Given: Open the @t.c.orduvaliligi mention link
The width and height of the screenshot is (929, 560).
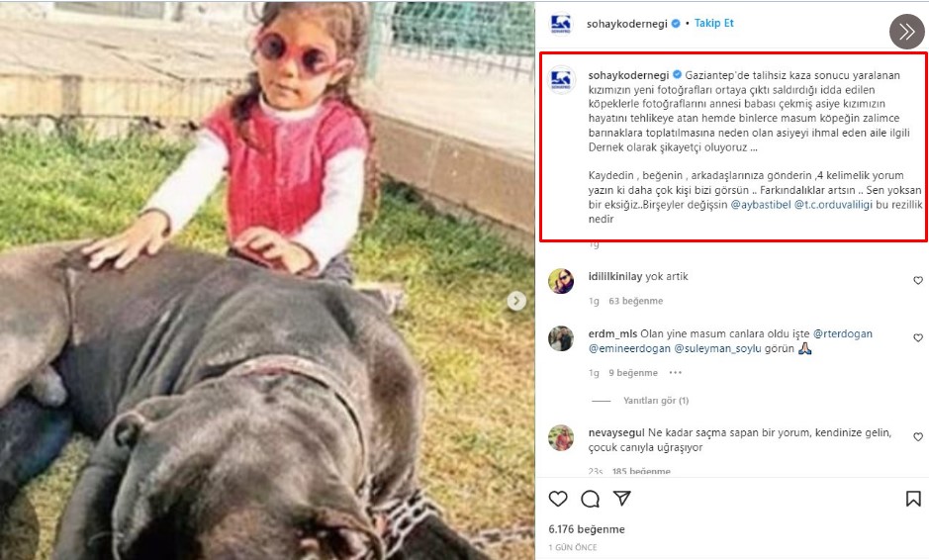Looking at the screenshot, I should coord(833,205).
